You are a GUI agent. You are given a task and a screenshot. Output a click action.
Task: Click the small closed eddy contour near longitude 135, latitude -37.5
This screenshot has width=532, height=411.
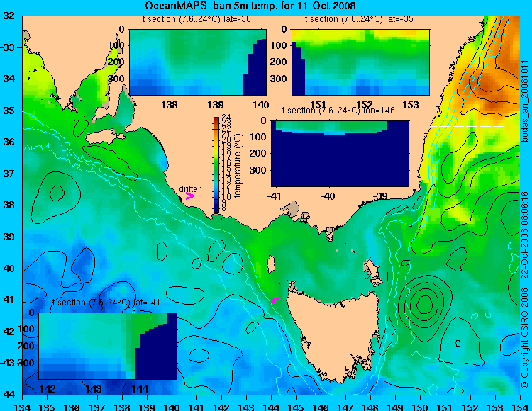[57, 193]
